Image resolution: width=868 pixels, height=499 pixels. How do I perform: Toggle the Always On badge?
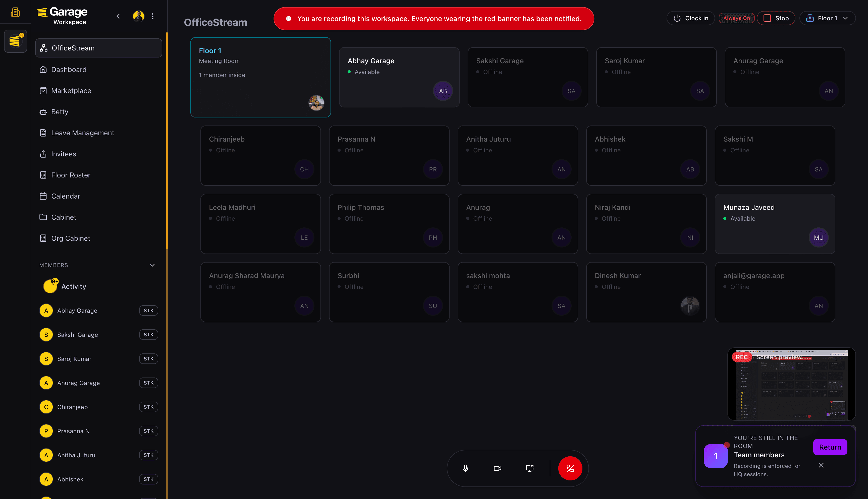[736, 18]
